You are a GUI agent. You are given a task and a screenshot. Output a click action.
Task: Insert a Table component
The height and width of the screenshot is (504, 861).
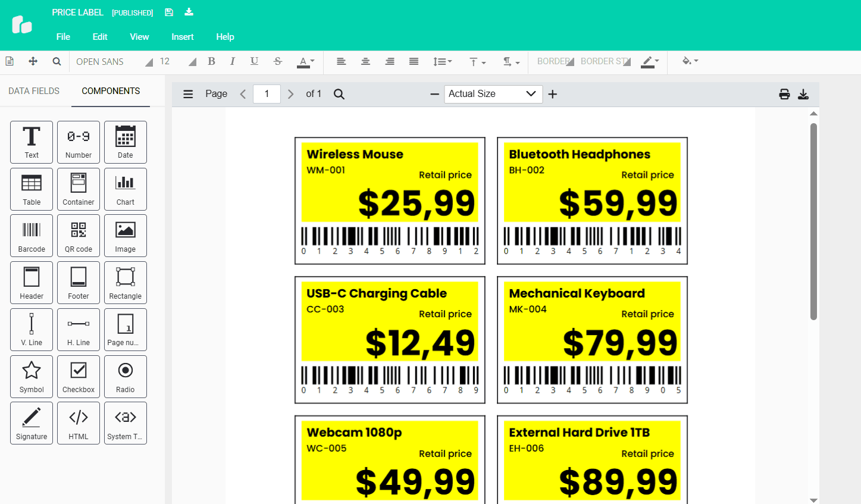[x=32, y=189]
